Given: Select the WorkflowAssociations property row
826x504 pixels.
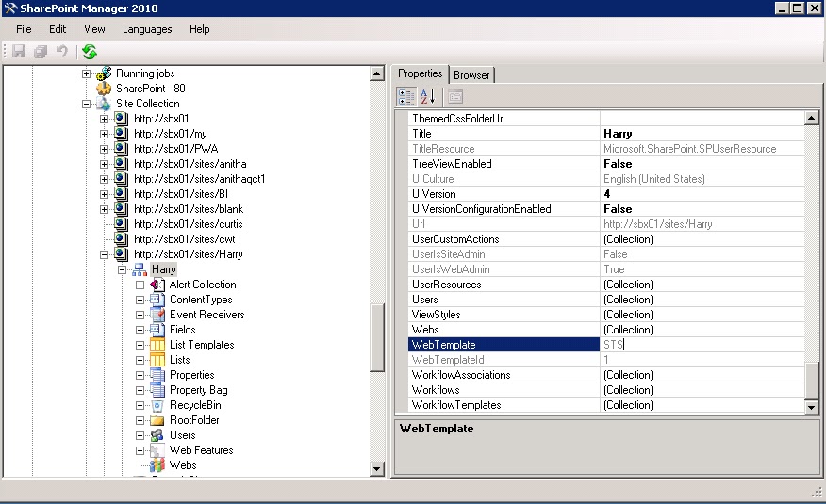Looking at the screenshot, I should click(606, 375).
